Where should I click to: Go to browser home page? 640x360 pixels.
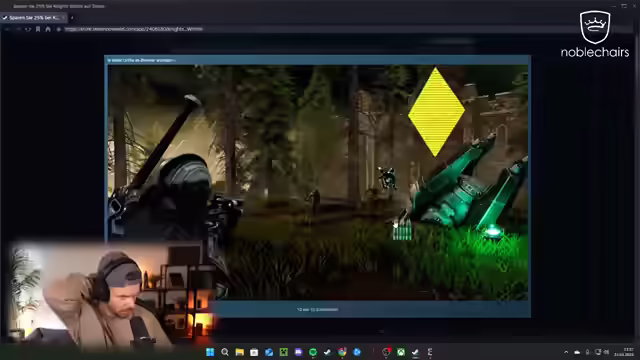click(x=48, y=29)
